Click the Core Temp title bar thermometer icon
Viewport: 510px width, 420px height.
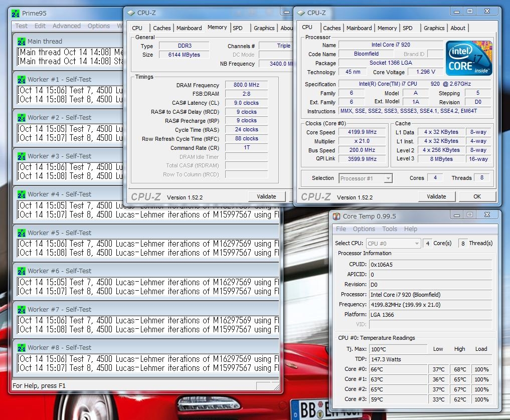pyautogui.click(x=336, y=217)
